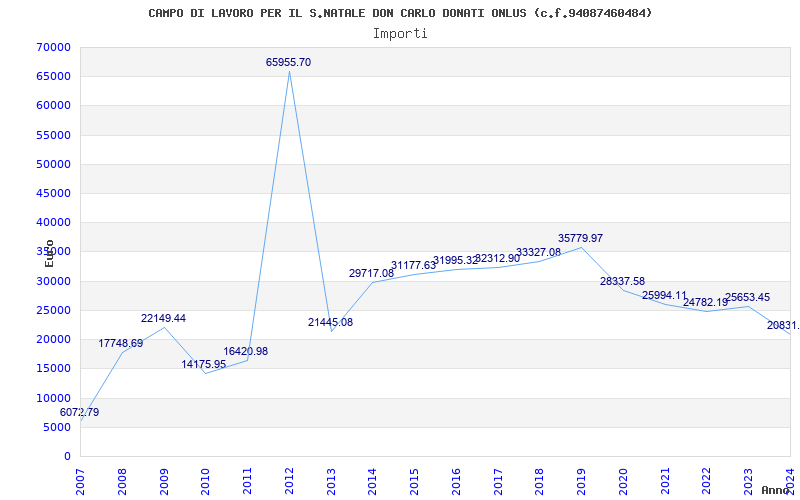Click x-axis year 2015
Viewport: 800px width, 500px height.
pos(414,482)
